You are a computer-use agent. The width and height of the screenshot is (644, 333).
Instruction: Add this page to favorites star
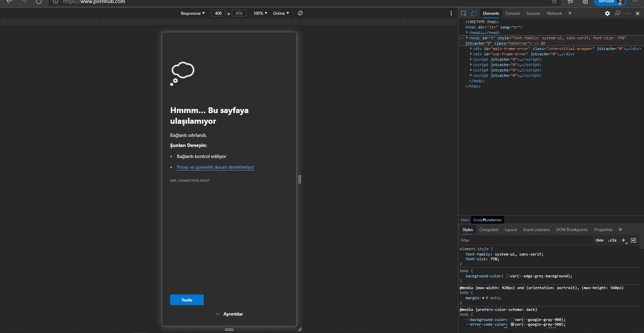[554, 2]
